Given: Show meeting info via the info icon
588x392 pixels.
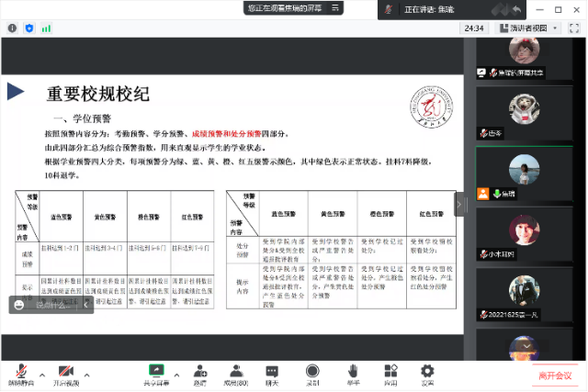Looking at the screenshot, I should pos(12,28).
